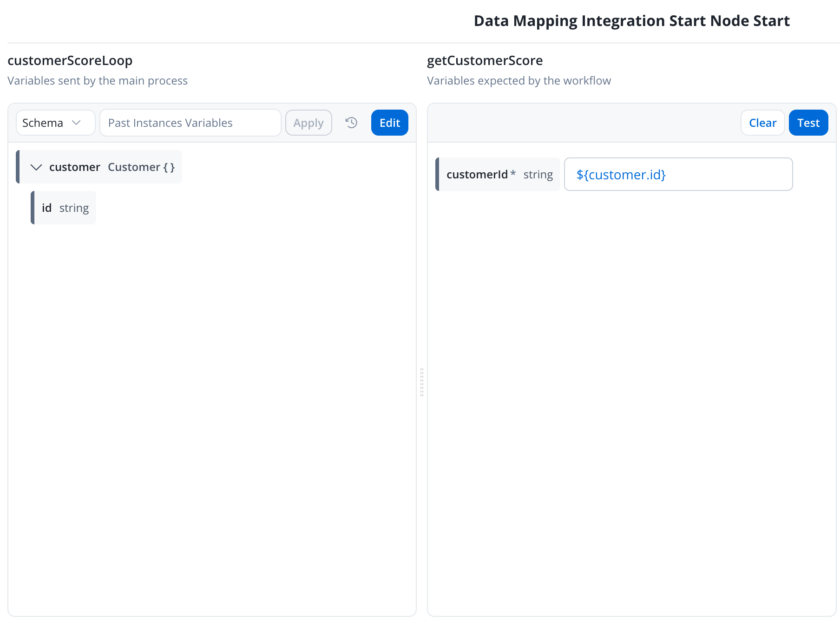Select the id string tree row
This screenshot has width=840, height=628.
pyautogui.click(x=64, y=208)
